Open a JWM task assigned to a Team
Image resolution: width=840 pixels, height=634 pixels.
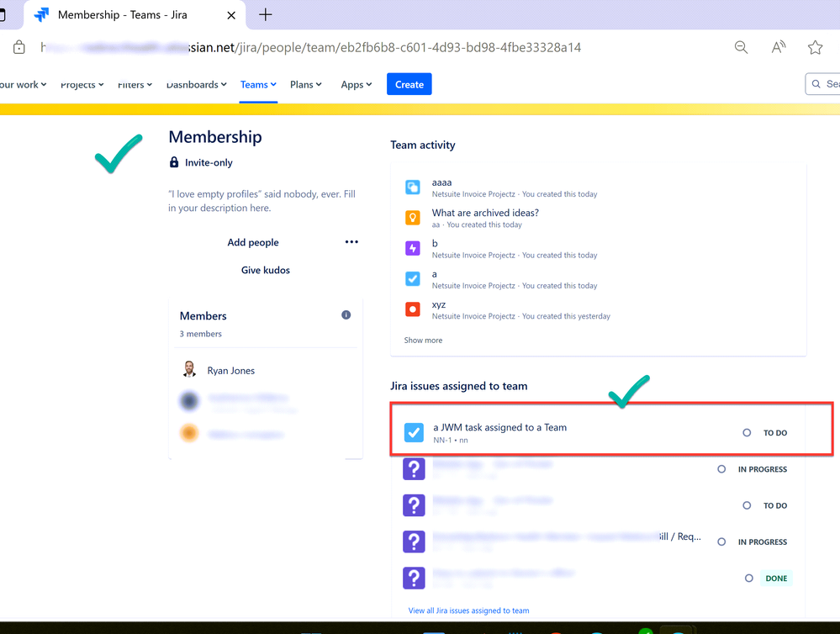pyautogui.click(x=499, y=427)
